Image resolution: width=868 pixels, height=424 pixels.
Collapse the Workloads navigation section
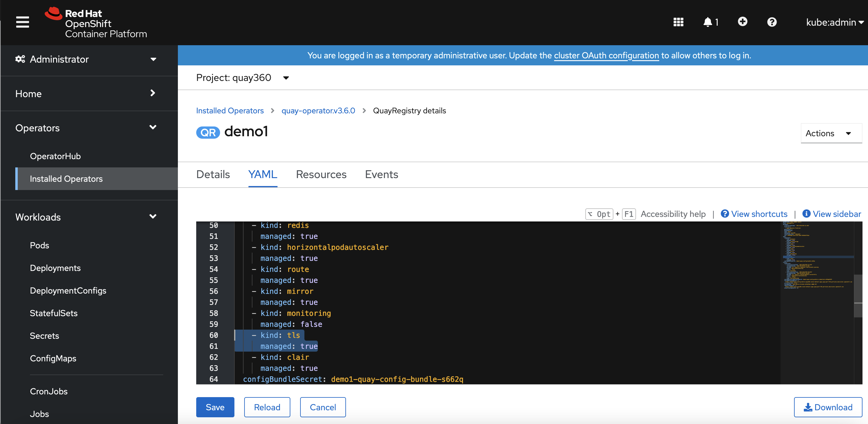(86, 217)
